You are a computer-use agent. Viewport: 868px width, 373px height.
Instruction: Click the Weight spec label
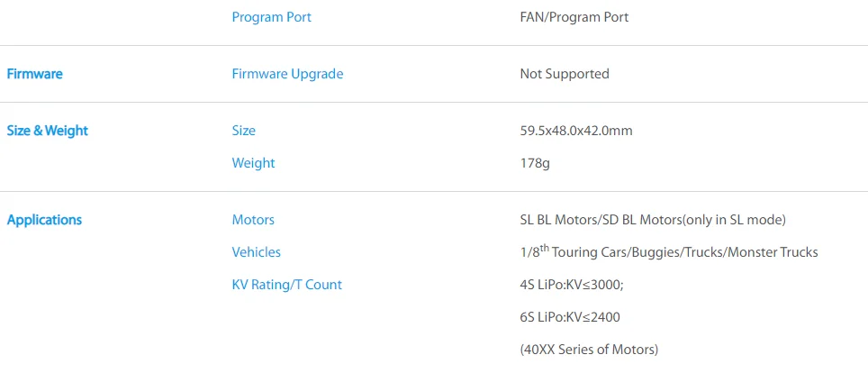(x=253, y=163)
